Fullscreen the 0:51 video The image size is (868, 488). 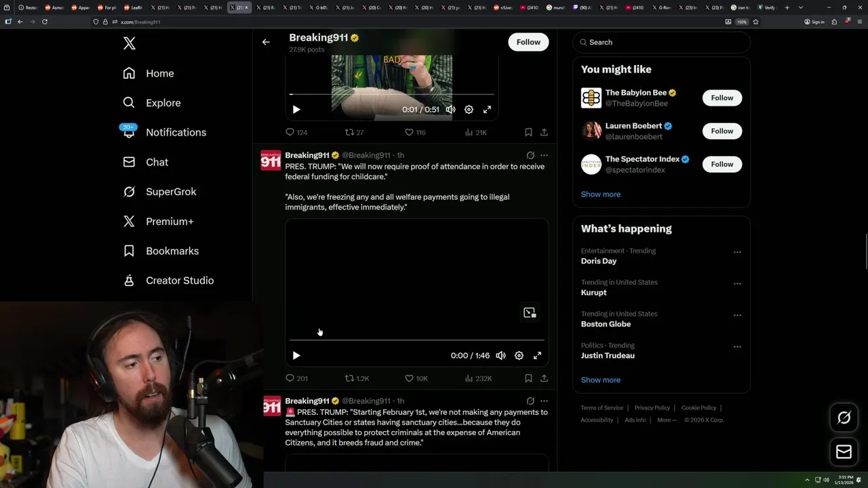487,109
